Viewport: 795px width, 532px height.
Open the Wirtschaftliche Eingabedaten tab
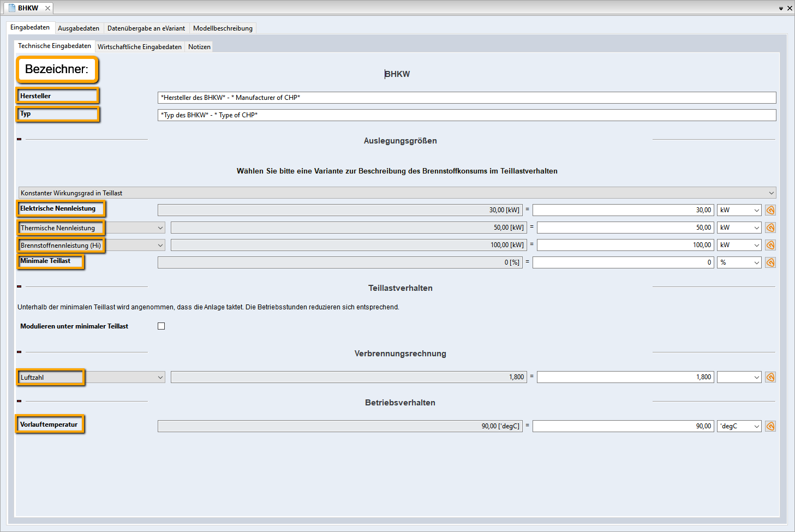(139, 47)
